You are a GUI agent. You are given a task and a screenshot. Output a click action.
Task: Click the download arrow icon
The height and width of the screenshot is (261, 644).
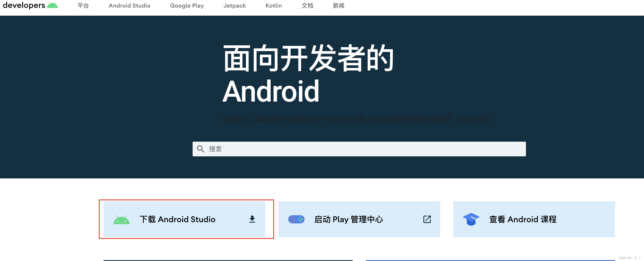[x=252, y=219]
